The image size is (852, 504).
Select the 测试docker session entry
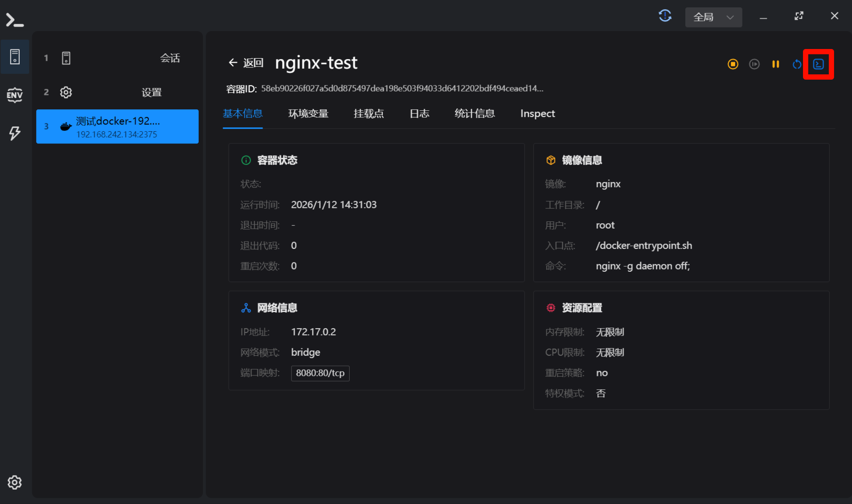tap(117, 126)
